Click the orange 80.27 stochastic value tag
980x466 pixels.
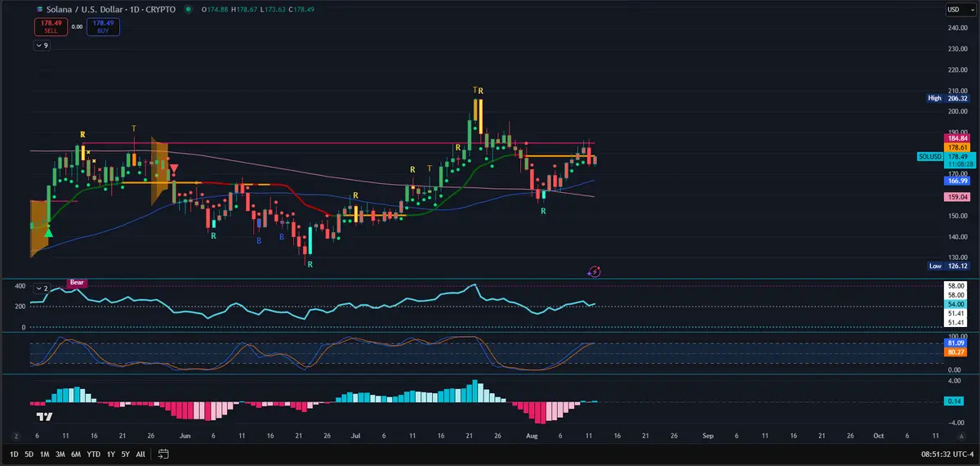pyautogui.click(x=956, y=352)
